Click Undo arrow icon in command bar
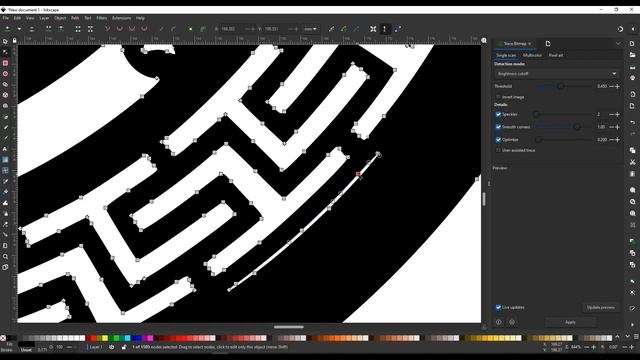The height and width of the screenshot is (360, 640). point(632,122)
